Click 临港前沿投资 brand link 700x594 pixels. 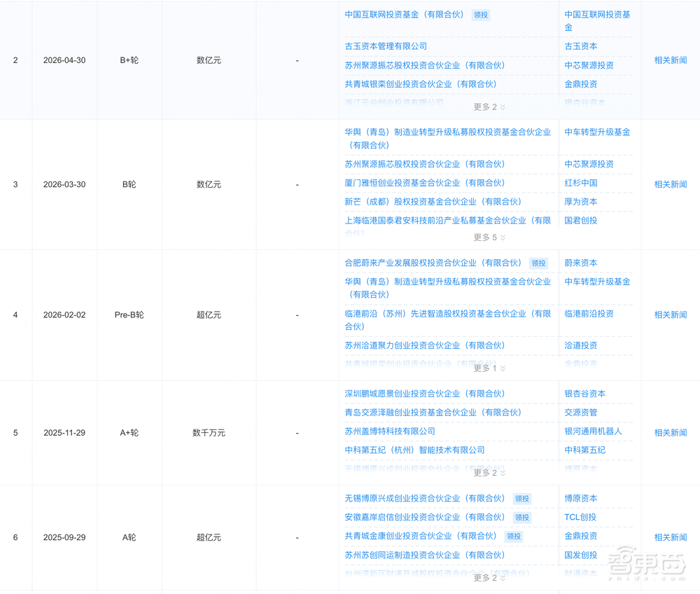click(x=589, y=314)
